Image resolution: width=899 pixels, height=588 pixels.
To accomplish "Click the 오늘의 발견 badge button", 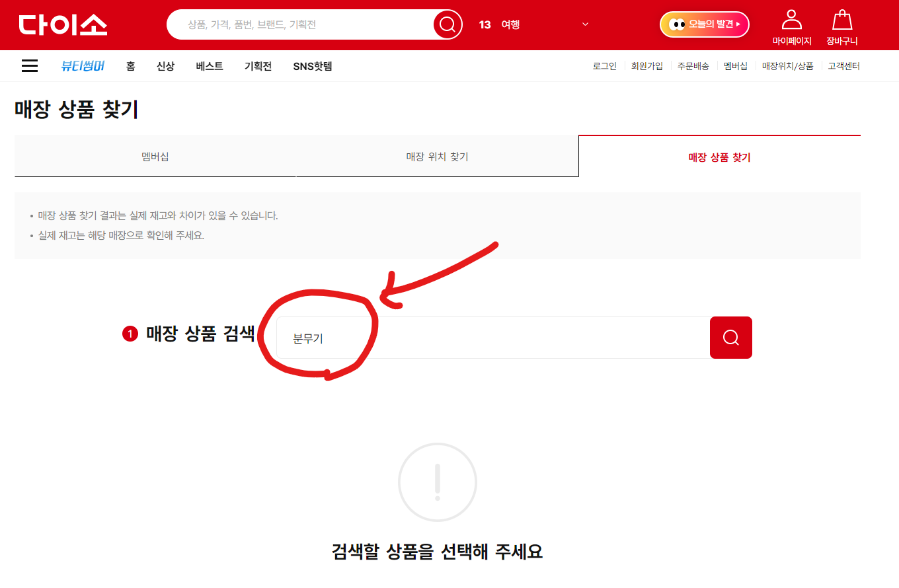I will [705, 24].
